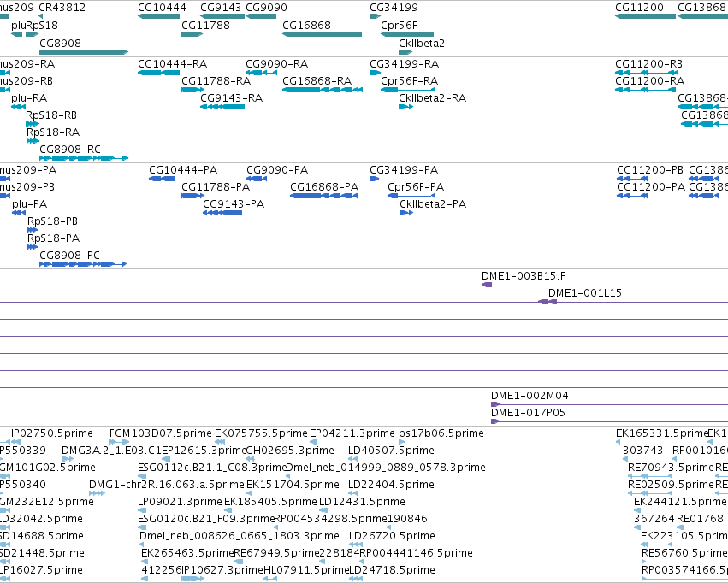Image resolution: width=728 pixels, height=583 pixels.
Task: Click the CG9143-PA protein glyph
Action: coord(222,213)
